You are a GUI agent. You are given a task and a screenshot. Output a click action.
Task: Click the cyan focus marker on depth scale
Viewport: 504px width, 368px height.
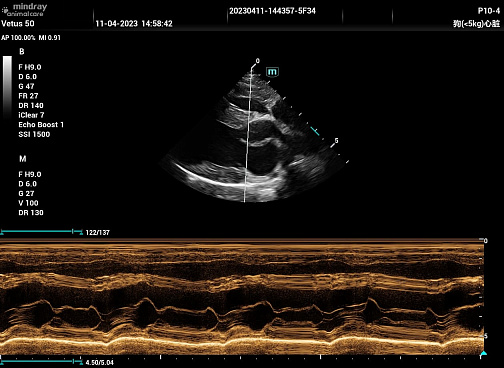tap(315, 131)
